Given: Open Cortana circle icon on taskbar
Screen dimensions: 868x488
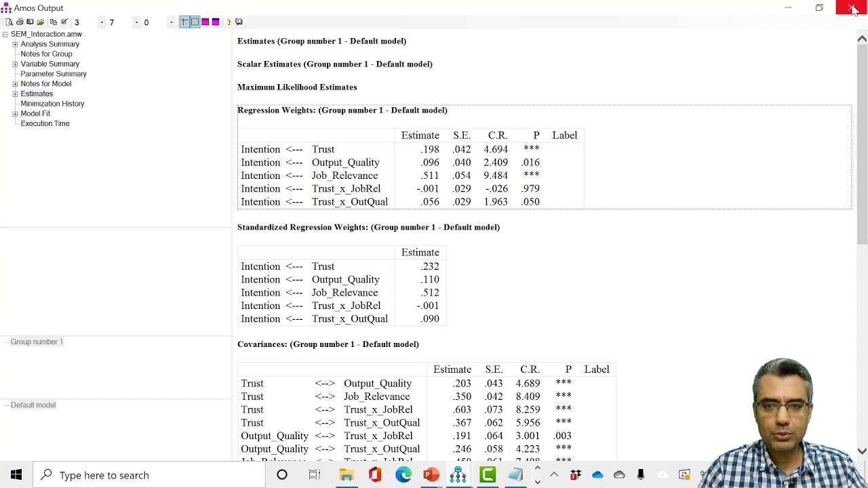Looking at the screenshot, I should coord(282,475).
